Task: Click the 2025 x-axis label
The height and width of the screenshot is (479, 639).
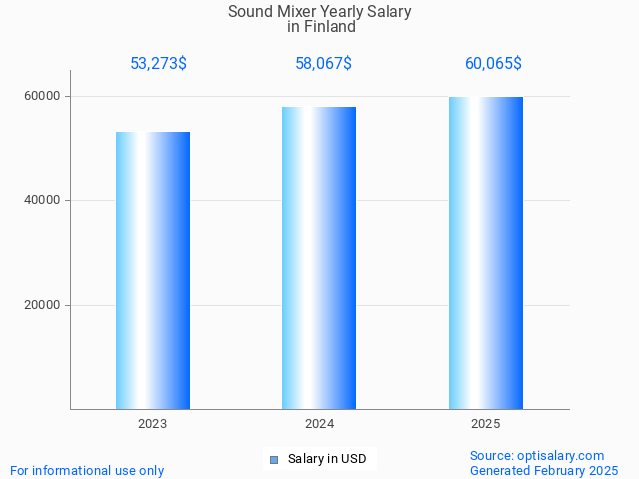Action: pos(486,424)
